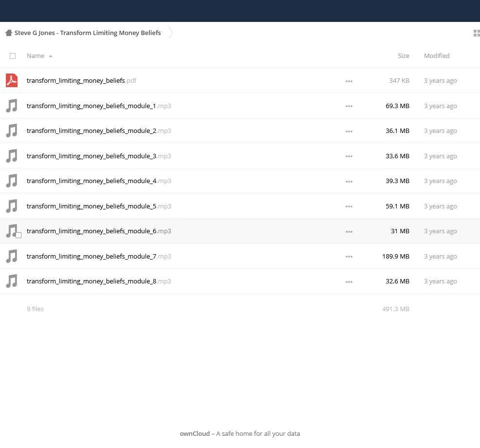Click the 59.1 MB size value
This screenshot has height=448, width=480.
(397, 206)
